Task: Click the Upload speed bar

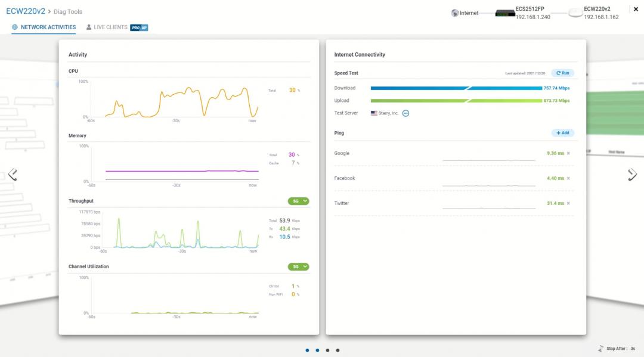Action: 456,101
